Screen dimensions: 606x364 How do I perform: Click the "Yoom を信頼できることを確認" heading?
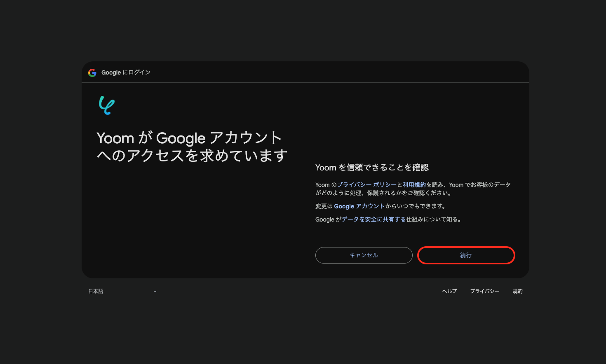[372, 168]
